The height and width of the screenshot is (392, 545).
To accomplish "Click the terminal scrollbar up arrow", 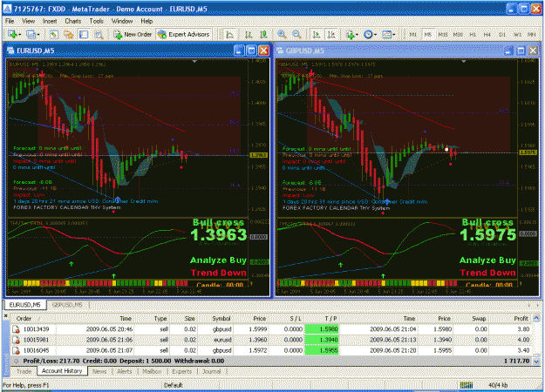I will click(x=536, y=319).
